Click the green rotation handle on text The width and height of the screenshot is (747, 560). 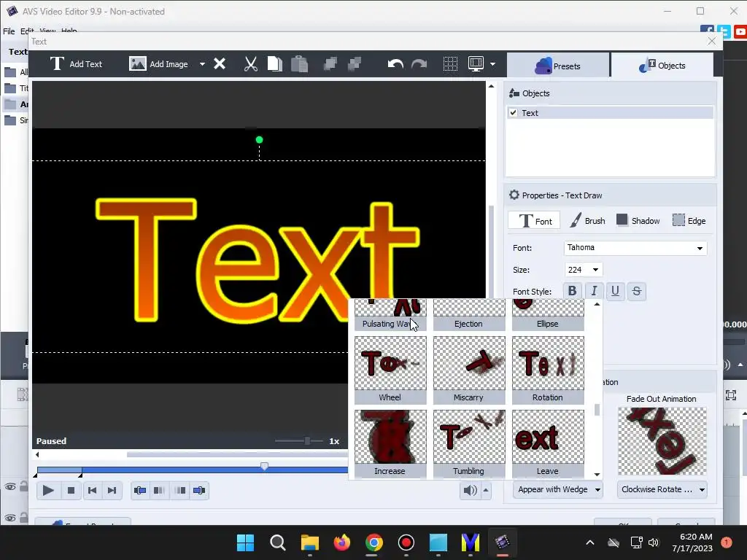click(259, 139)
